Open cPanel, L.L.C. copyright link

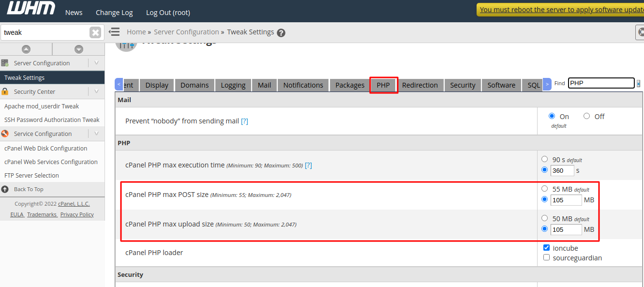point(74,204)
